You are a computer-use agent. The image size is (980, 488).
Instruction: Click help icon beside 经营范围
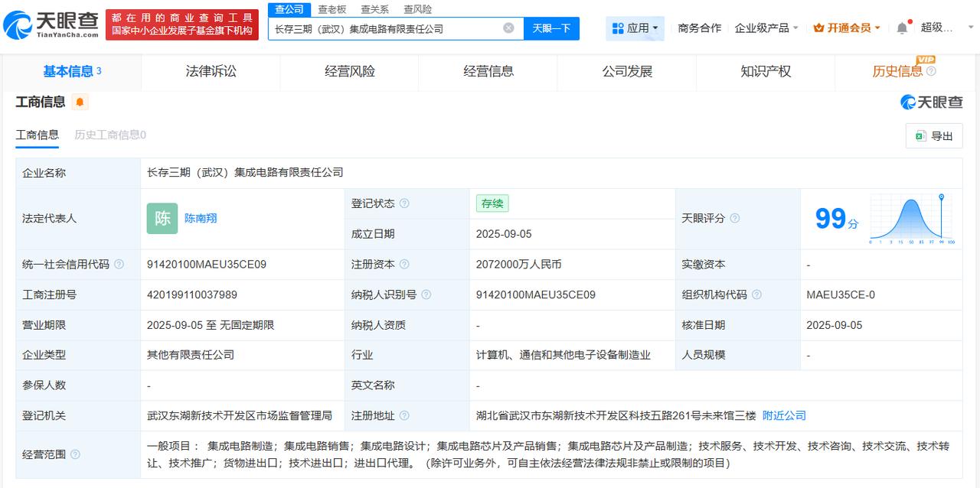[75, 454]
